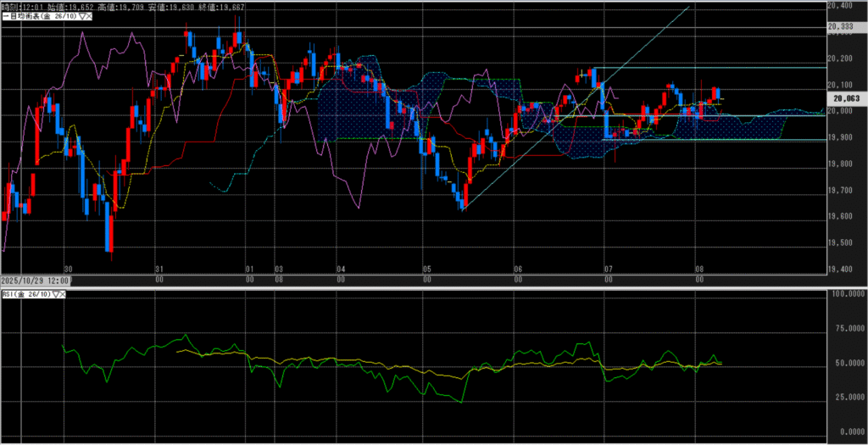This screenshot has width=868, height=445.
Task: Open the RSI indicator dropdown triangle
Action: point(57,294)
